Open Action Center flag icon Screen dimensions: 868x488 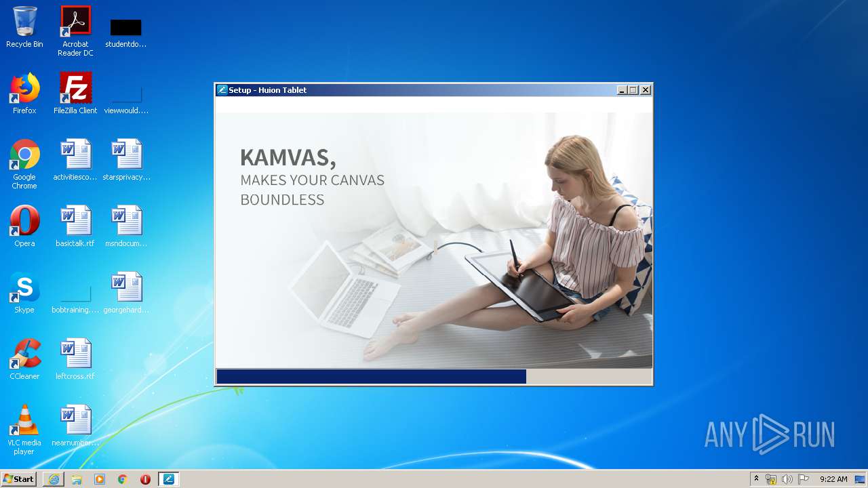click(804, 479)
